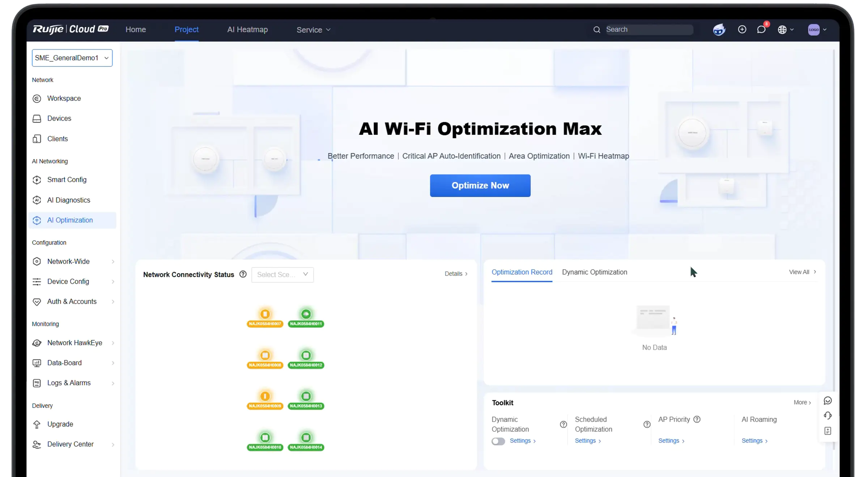Image resolution: width=868 pixels, height=477 pixels.
Task: Click the AP Priority help question icon
Action: 697,419
